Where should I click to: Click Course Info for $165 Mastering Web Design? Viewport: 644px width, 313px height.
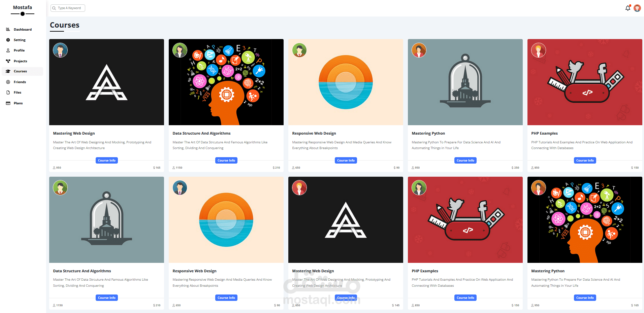click(106, 161)
